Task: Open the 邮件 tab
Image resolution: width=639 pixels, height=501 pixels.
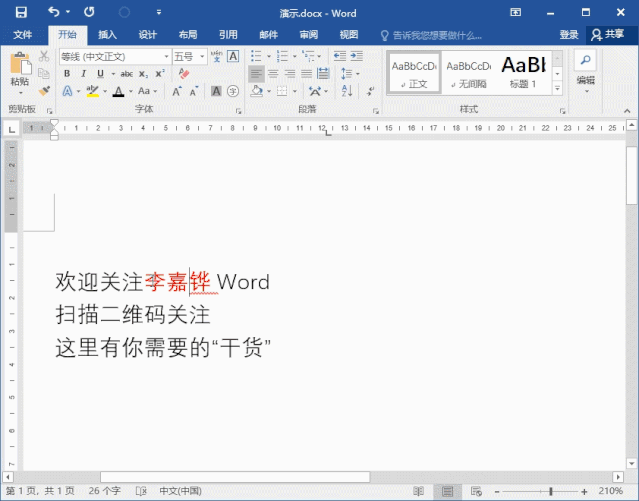Action: tap(269, 35)
